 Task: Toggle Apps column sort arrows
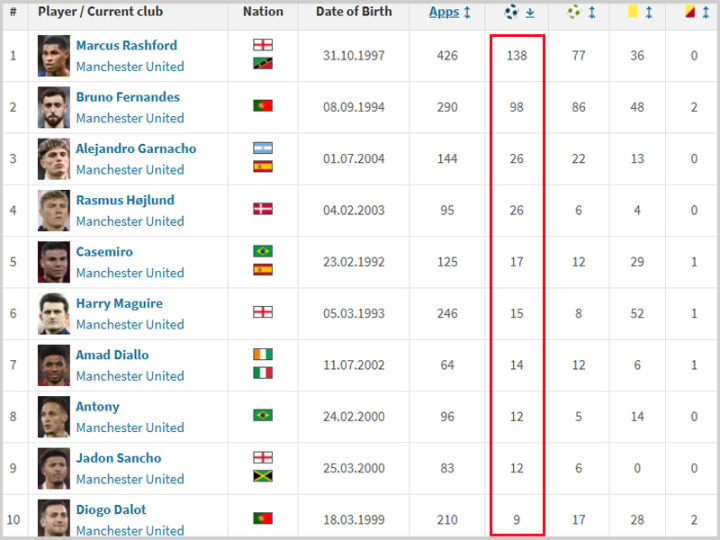tap(467, 12)
